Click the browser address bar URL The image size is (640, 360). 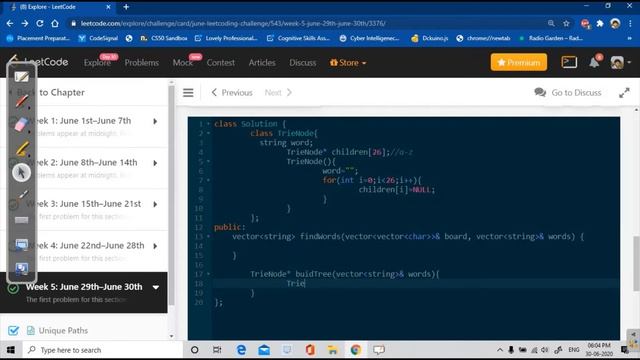(x=233, y=24)
